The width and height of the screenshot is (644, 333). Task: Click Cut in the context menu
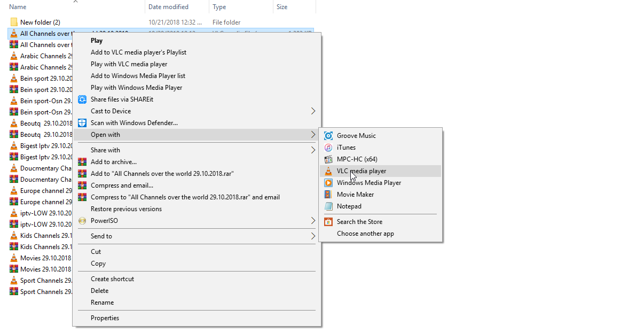96,252
